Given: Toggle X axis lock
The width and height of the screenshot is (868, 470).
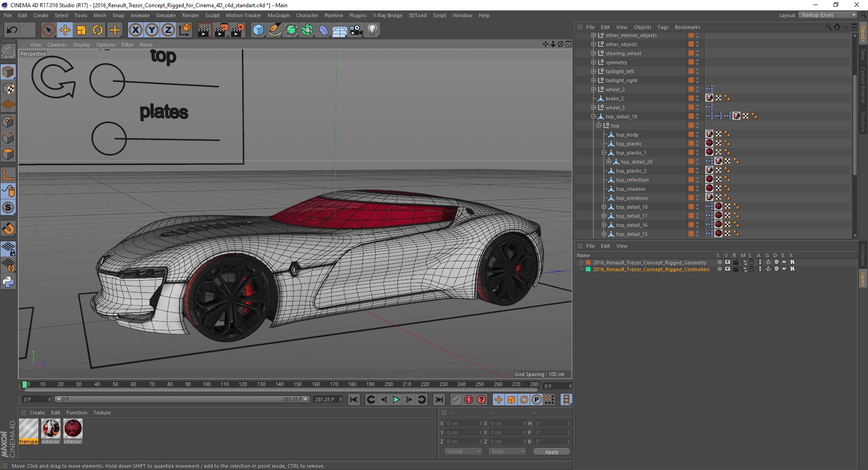Looking at the screenshot, I should pyautogui.click(x=135, y=30).
